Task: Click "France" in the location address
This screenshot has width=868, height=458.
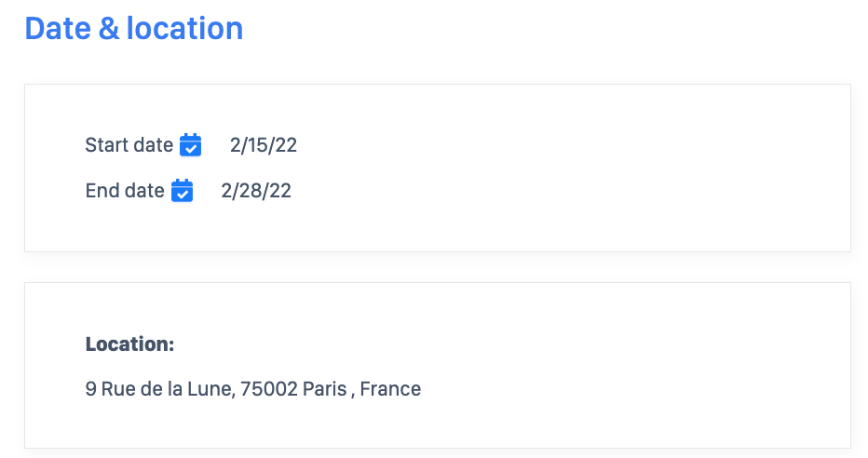Action: point(390,389)
